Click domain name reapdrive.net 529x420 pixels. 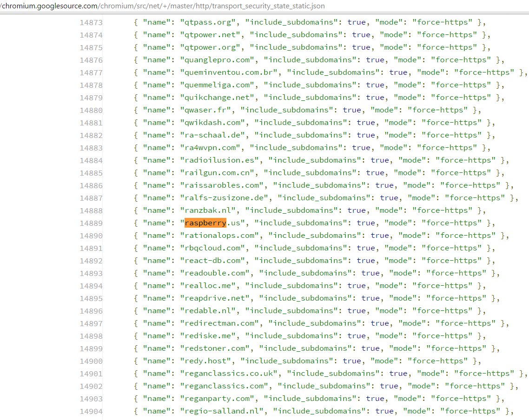click(215, 298)
